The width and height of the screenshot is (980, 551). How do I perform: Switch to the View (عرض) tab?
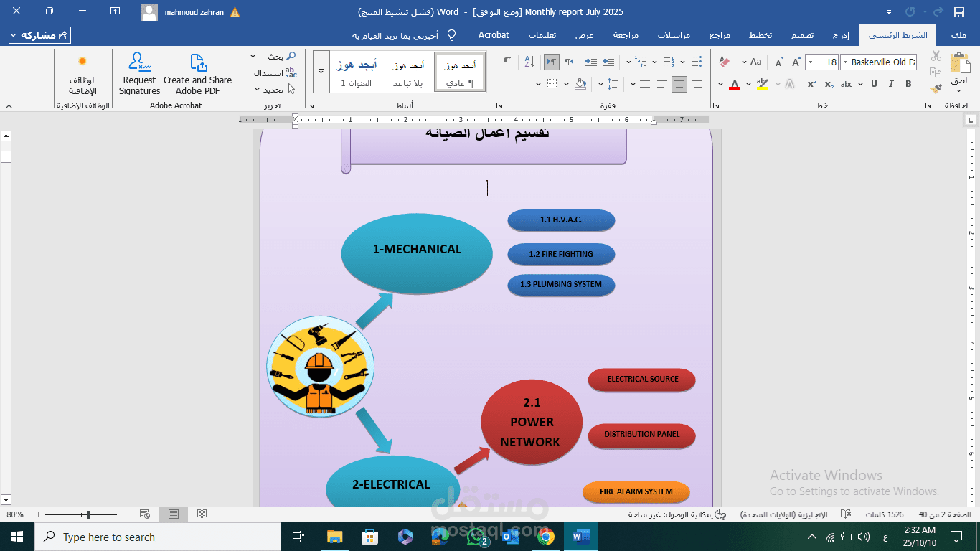[x=585, y=35]
